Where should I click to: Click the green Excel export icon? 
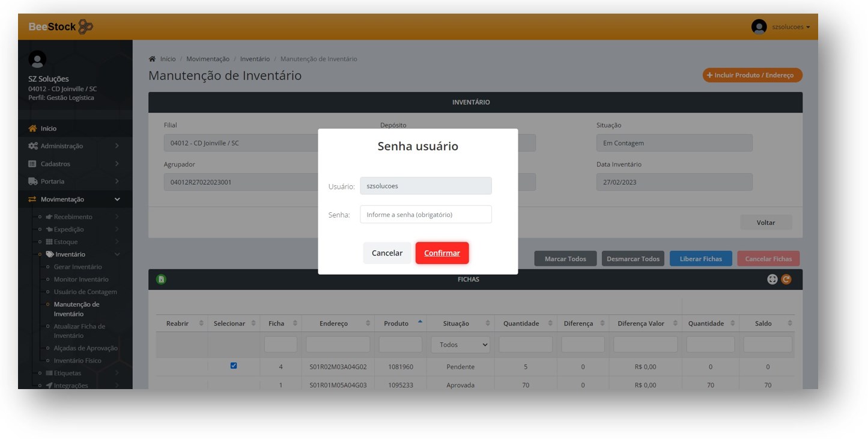(161, 279)
